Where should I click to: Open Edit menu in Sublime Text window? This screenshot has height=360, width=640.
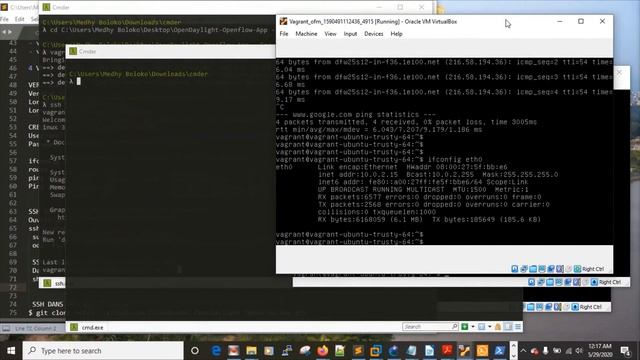(x=19, y=19)
